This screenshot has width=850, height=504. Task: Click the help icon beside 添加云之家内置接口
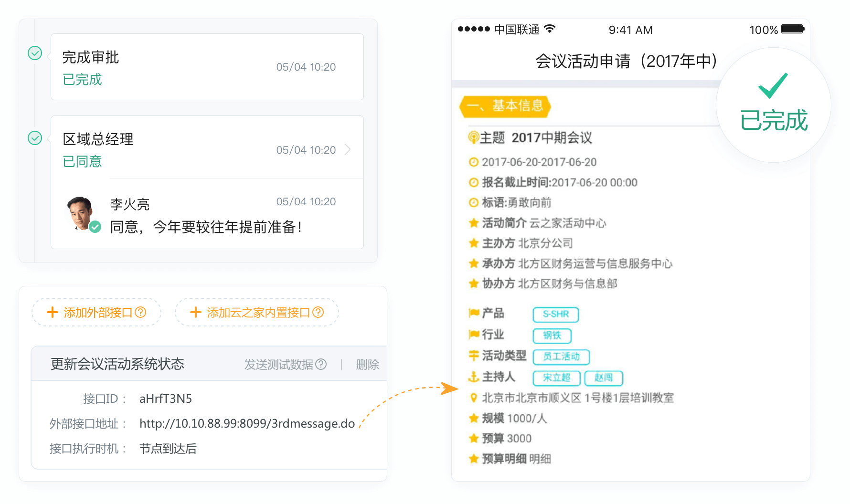click(318, 313)
